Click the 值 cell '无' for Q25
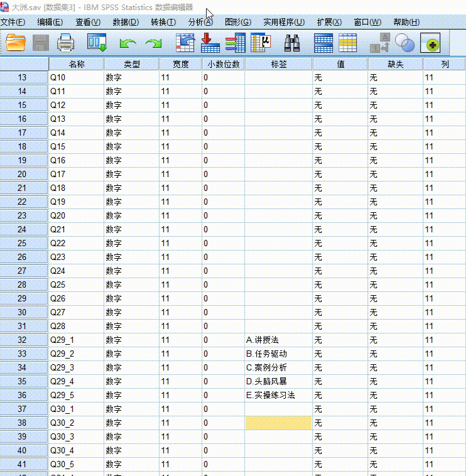The image size is (466, 476). tap(340, 284)
